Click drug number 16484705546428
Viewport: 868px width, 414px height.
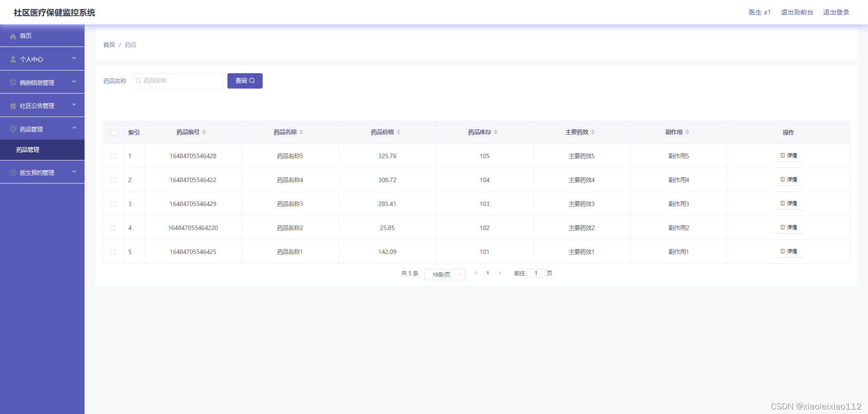click(193, 156)
